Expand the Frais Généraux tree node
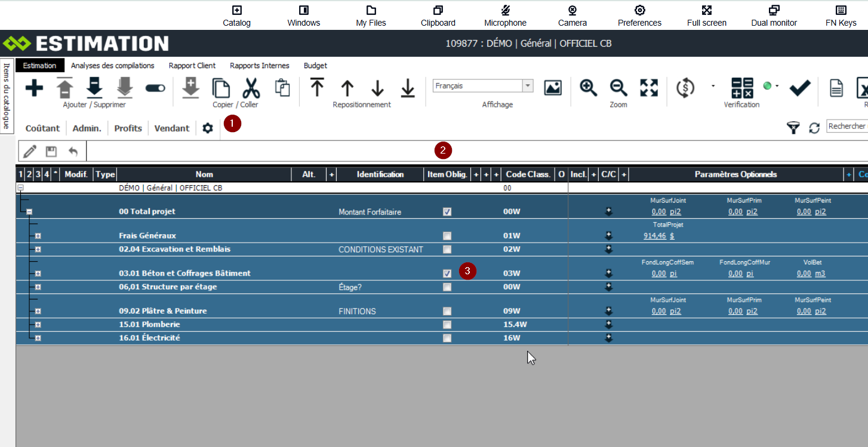 pos(38,236)
